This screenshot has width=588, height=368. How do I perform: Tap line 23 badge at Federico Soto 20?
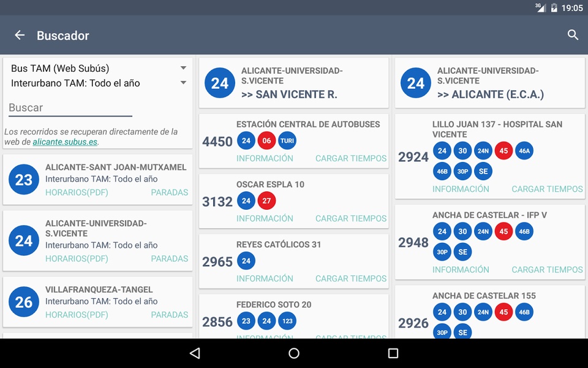(x=246, y=321)
